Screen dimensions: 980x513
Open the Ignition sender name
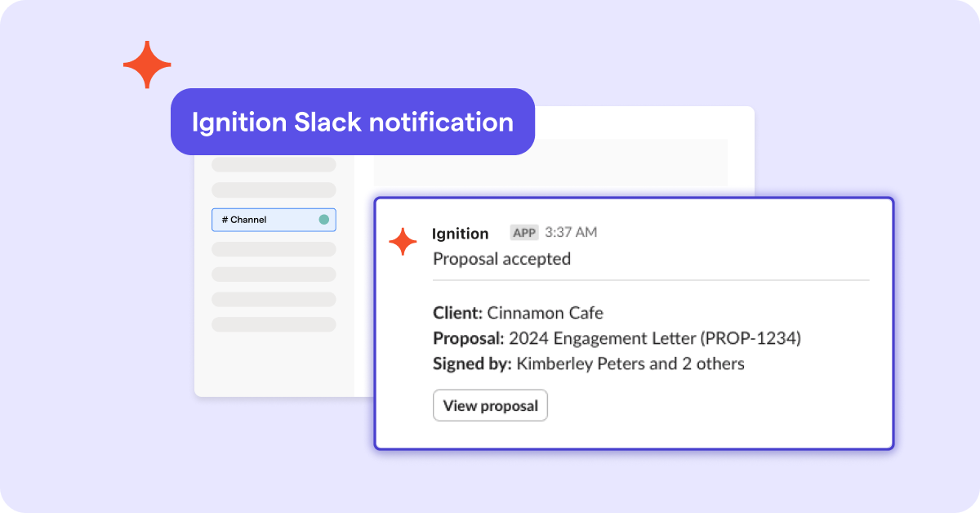[x=460, y=234]
